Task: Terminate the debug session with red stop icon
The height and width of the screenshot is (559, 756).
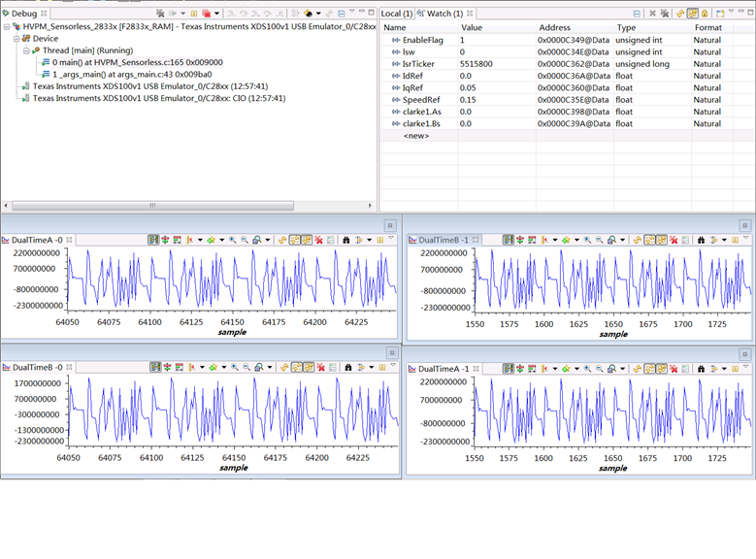Action: click(207, 13)
